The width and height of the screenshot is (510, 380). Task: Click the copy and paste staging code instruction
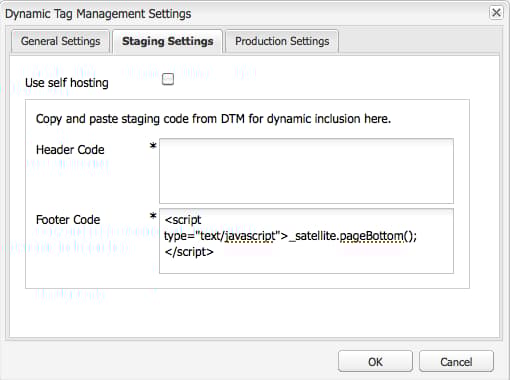pos(213,119)
